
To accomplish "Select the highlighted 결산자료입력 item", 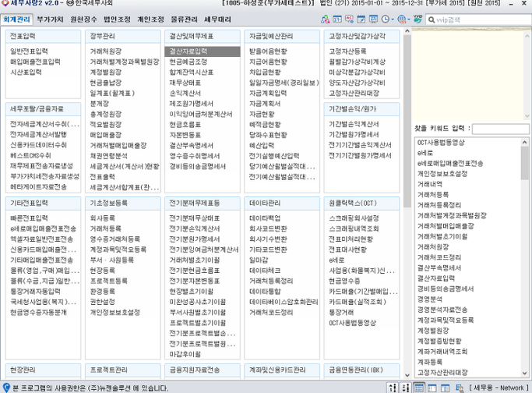I will click(x=203, y=51).
